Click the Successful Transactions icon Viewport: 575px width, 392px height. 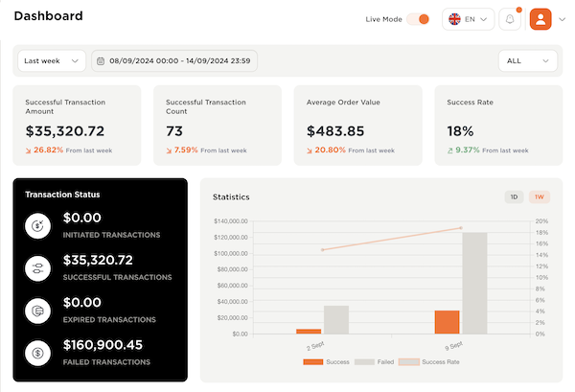click(x=37, y=268)
